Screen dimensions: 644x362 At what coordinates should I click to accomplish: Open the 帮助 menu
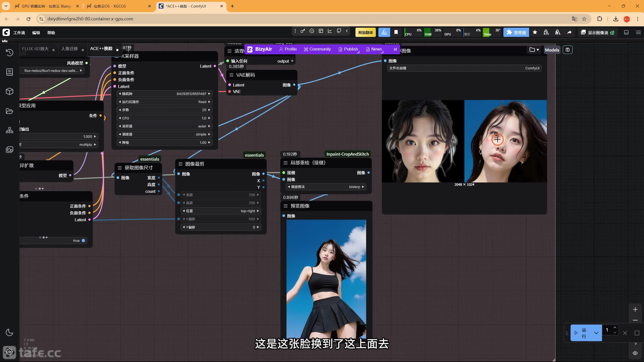(51, 33)
